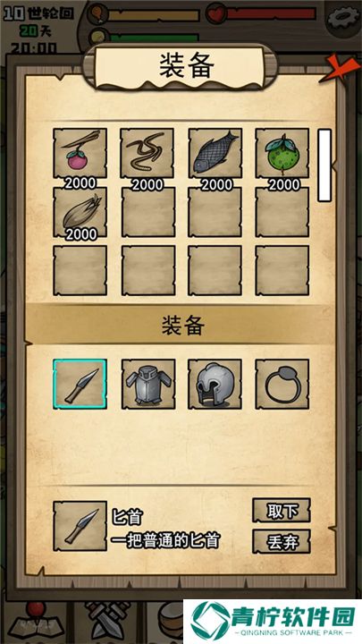Open the map tab at the bottom

coord(37,620)
